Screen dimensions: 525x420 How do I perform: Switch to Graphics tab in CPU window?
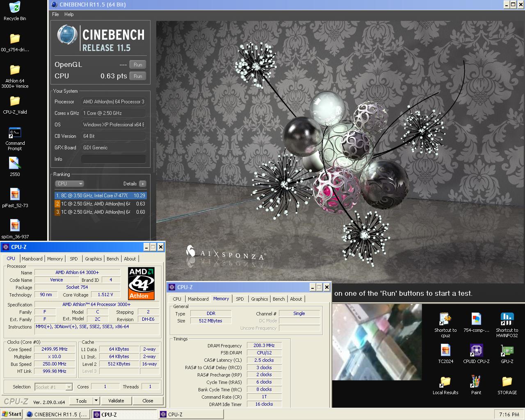click(94, 259)
